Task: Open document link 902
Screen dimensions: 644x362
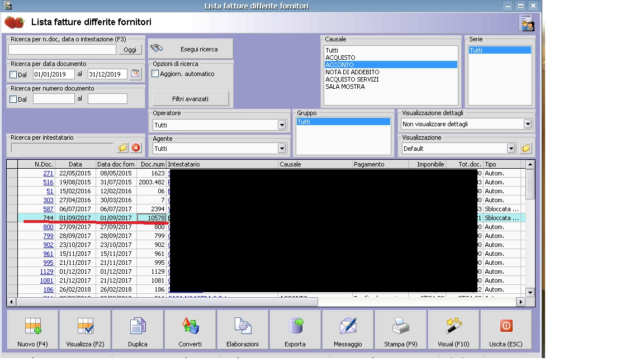Action: [49, 245]
